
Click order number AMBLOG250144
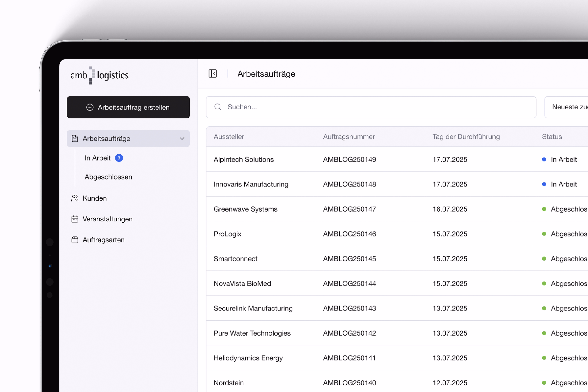pos(350,283)
